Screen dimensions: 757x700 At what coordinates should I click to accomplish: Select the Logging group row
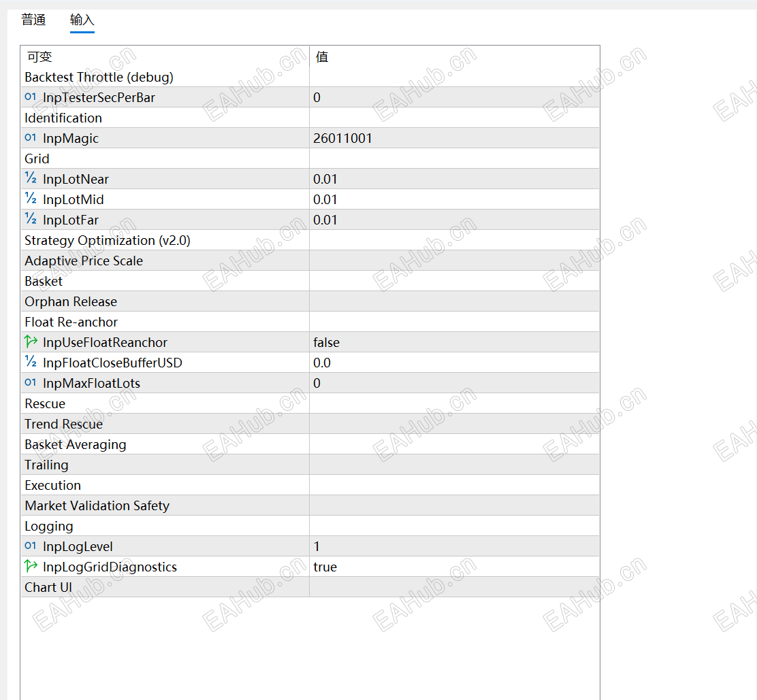pos(310,526)
